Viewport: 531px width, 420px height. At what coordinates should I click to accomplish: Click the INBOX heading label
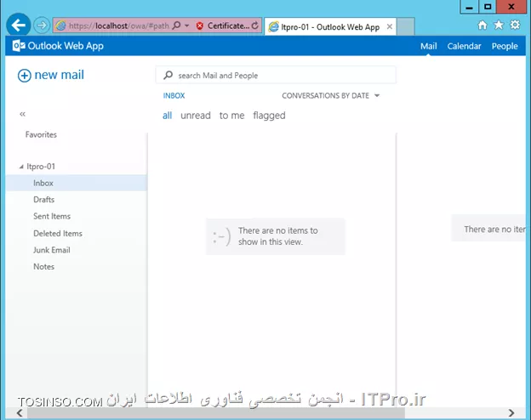pos(174,96)
